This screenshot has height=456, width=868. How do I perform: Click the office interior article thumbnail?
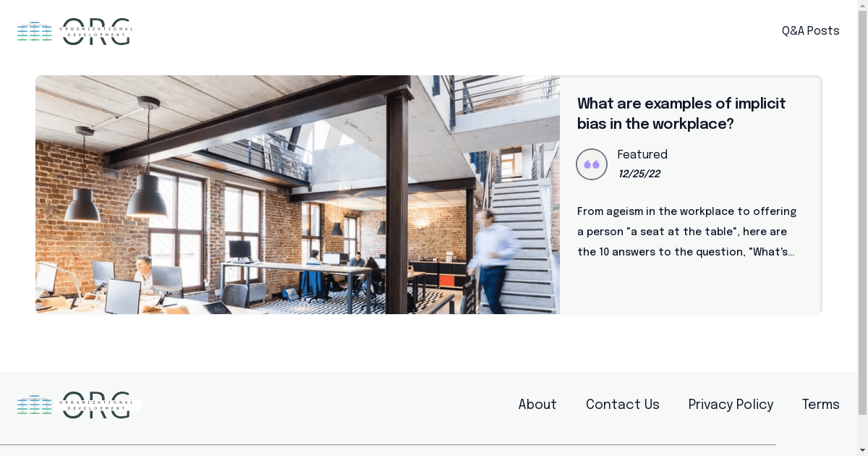tap(297, 195)
